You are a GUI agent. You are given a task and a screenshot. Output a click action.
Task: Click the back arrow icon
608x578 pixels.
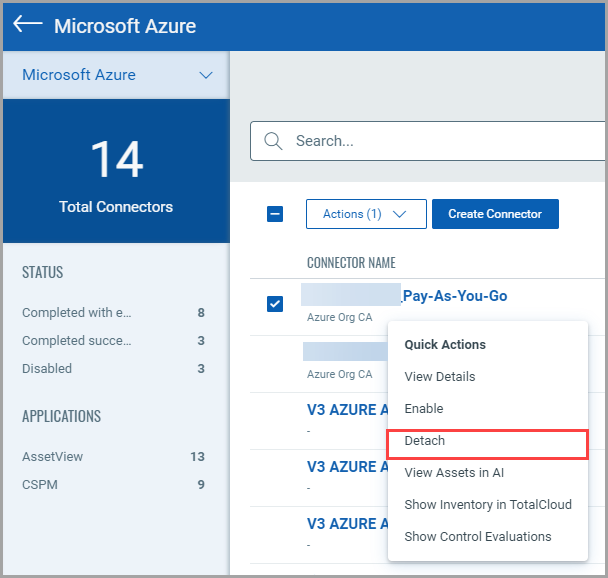pyautogui.click(x=27, y=25)
